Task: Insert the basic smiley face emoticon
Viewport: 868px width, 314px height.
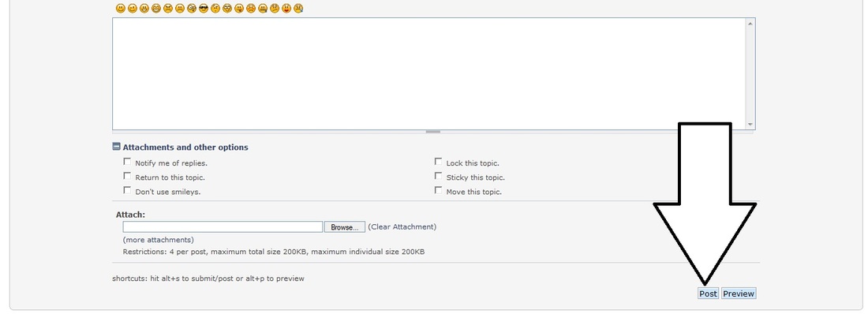Action: tap(121, 9)
